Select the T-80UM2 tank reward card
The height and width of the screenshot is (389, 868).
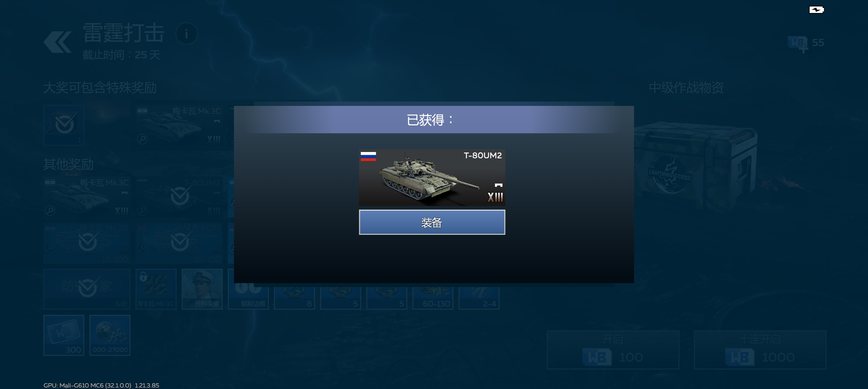tap(432, 178)
